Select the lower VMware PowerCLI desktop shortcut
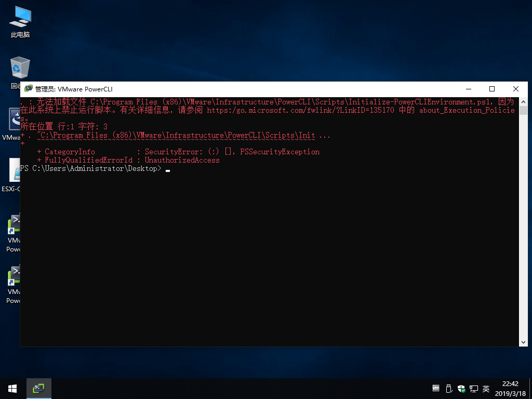 pyautogui.click(x=13, y=280)
